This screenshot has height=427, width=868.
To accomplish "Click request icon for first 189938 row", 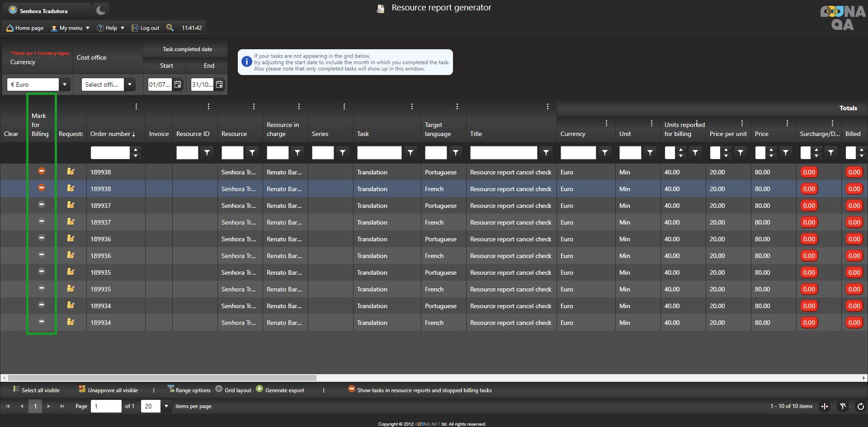I will click(x=71, y=172).
